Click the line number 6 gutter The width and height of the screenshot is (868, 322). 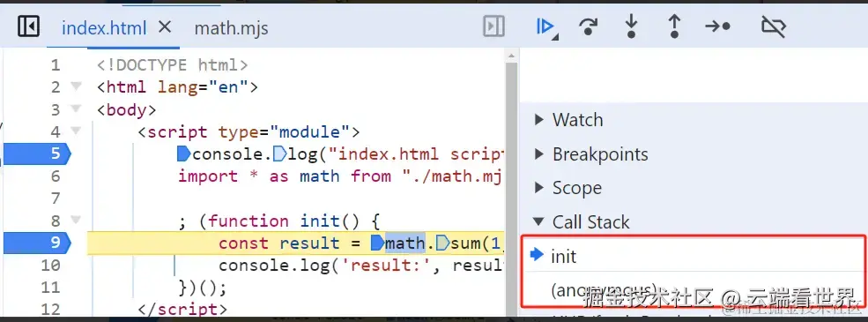pos(55,176)
